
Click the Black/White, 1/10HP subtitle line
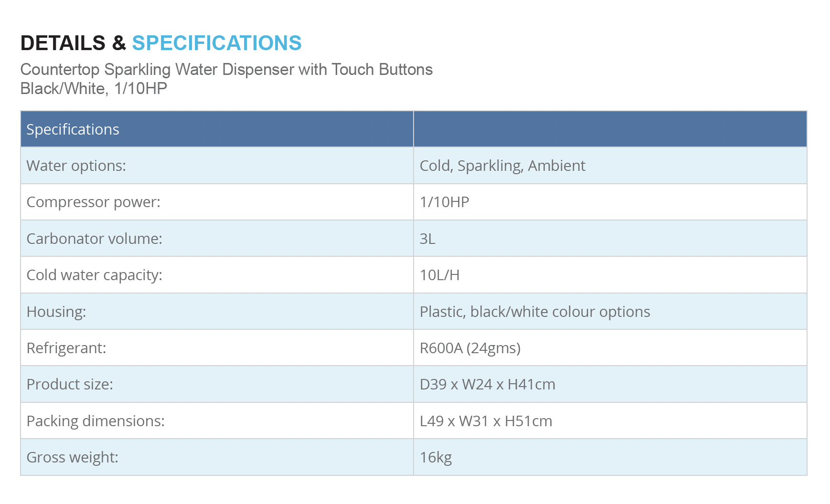[x=94, y=89]
